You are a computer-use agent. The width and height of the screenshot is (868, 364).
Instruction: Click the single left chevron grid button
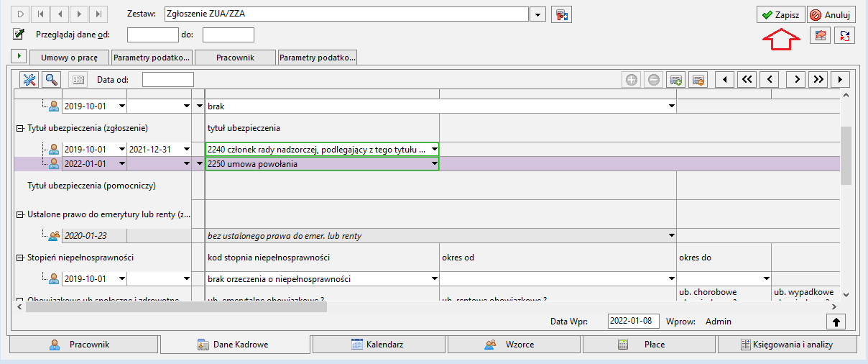point(770,80)
